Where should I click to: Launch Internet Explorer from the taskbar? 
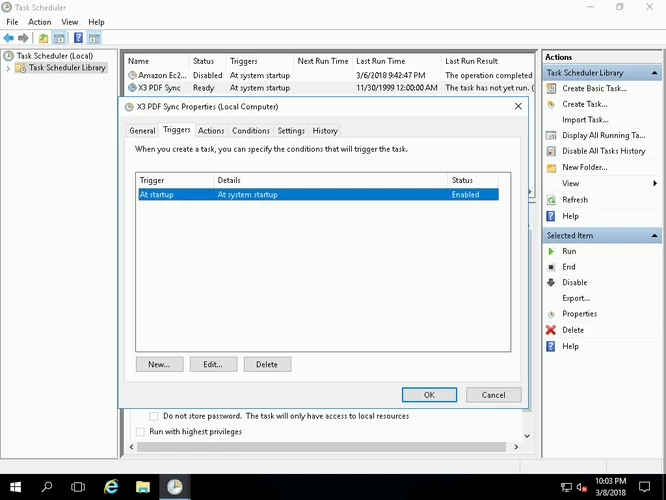click(x=111, y=487)
